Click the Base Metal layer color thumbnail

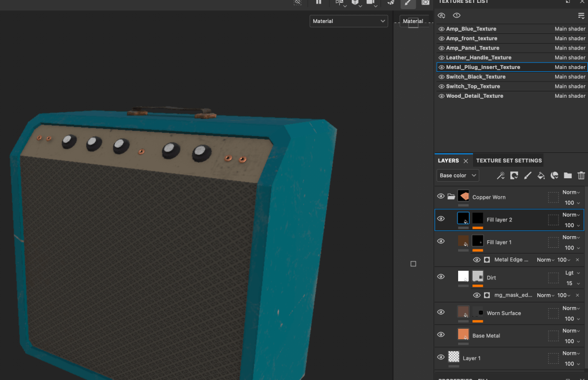(463, 334)
